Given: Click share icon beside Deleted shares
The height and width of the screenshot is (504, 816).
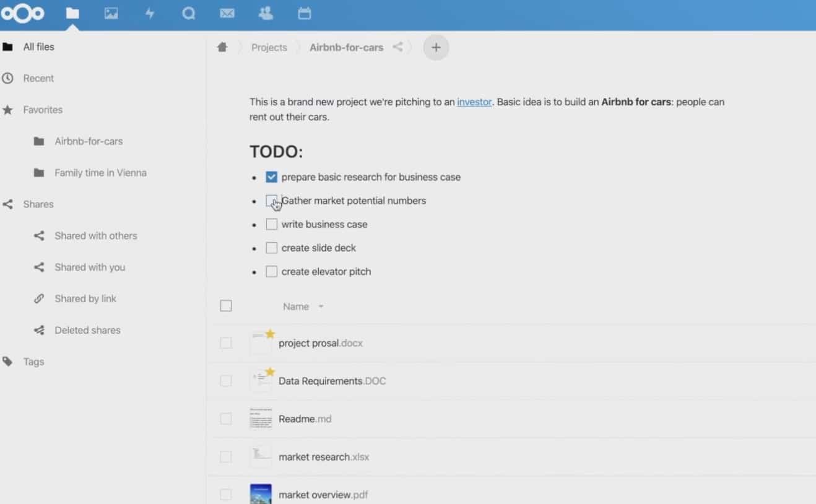Looking at the screenshot, I should click(39, 330).
